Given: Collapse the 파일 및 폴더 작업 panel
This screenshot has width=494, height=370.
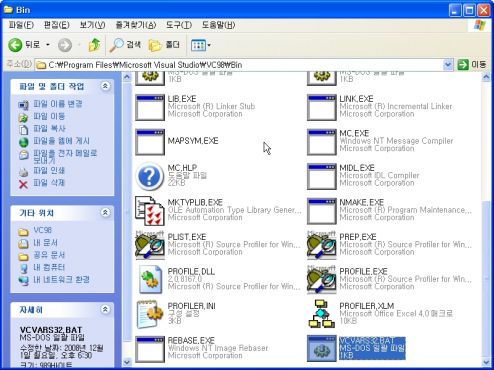Looking at the screenshot, I should (x=105, y=86).
